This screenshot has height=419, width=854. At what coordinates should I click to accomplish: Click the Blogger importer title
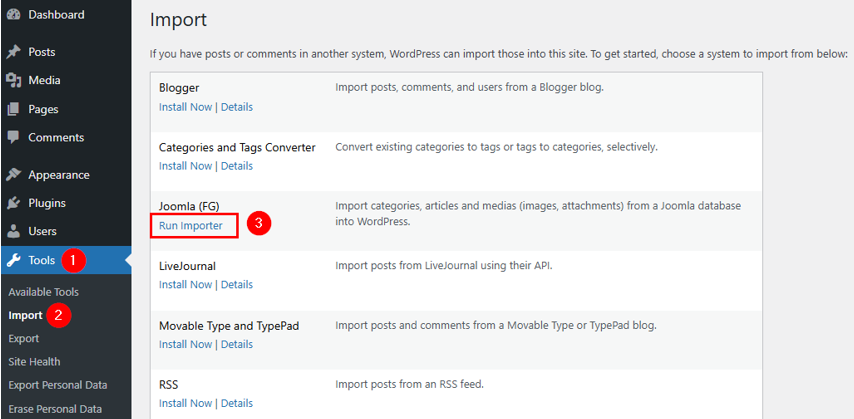click(x=179, y=88)
